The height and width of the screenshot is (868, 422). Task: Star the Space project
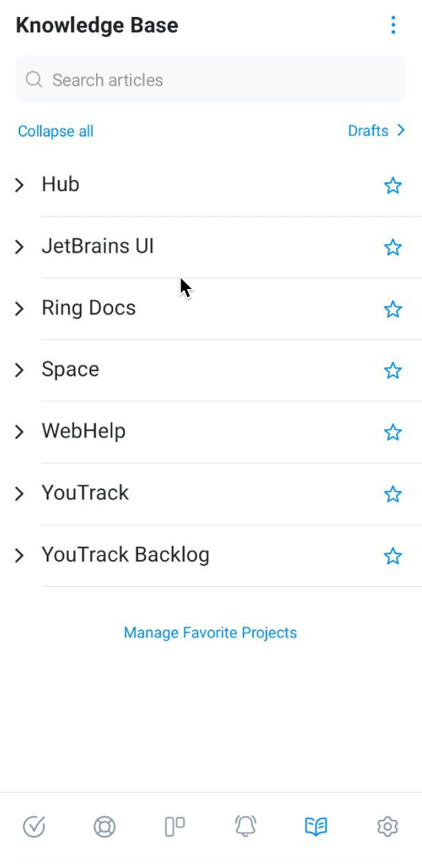pyautogui.click(x=393, y=370)
